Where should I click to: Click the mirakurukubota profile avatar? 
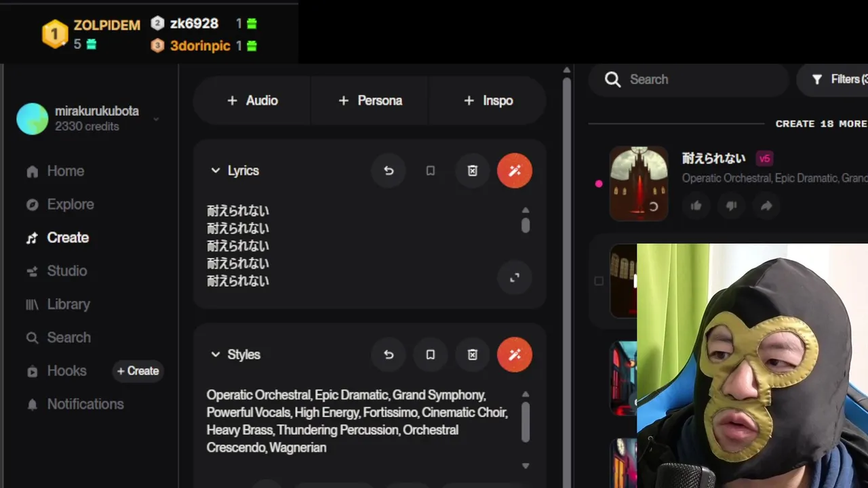33,119
